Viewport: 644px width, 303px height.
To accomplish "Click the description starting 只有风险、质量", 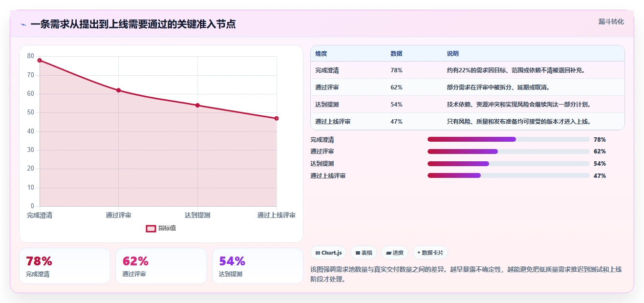I will 519,122.
